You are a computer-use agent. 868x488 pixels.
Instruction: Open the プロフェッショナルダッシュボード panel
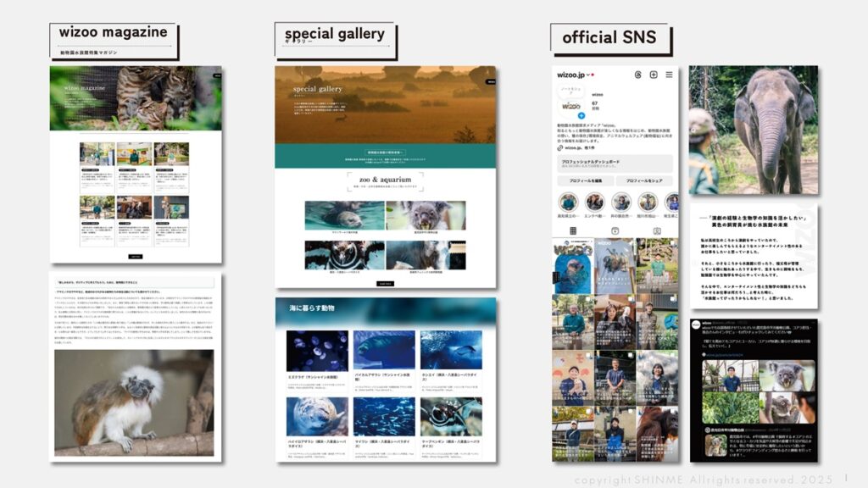click(615, 163)
